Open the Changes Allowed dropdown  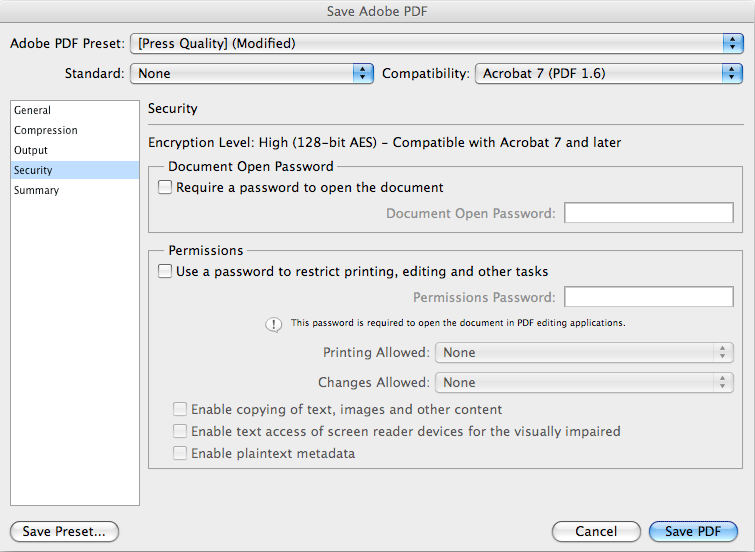[x=584, y=382]
